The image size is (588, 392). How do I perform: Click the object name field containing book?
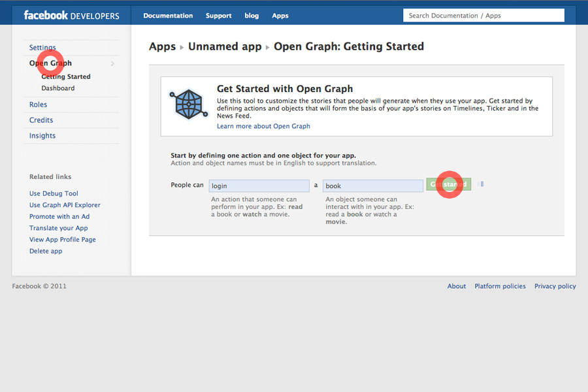coord(372,186)
